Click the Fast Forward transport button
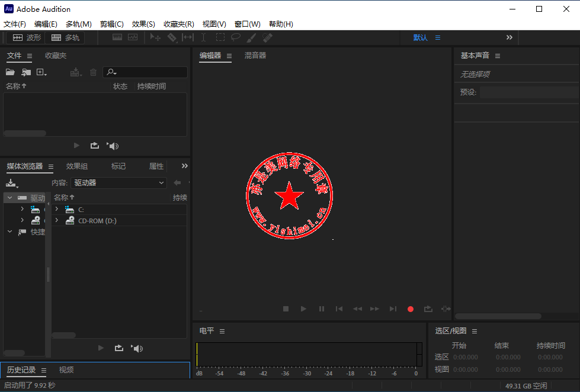Screen dimensions: 580x392 click(374, 309)
